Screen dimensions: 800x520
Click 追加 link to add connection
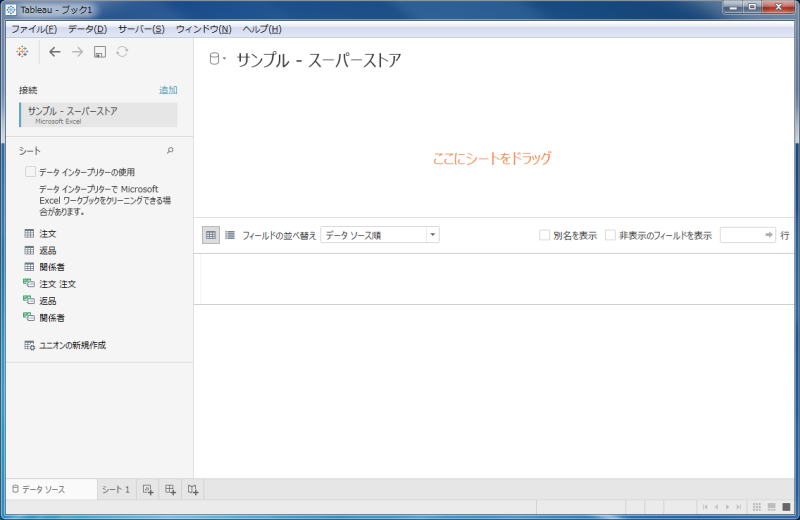pyautogui.click(x=168, y=90)
